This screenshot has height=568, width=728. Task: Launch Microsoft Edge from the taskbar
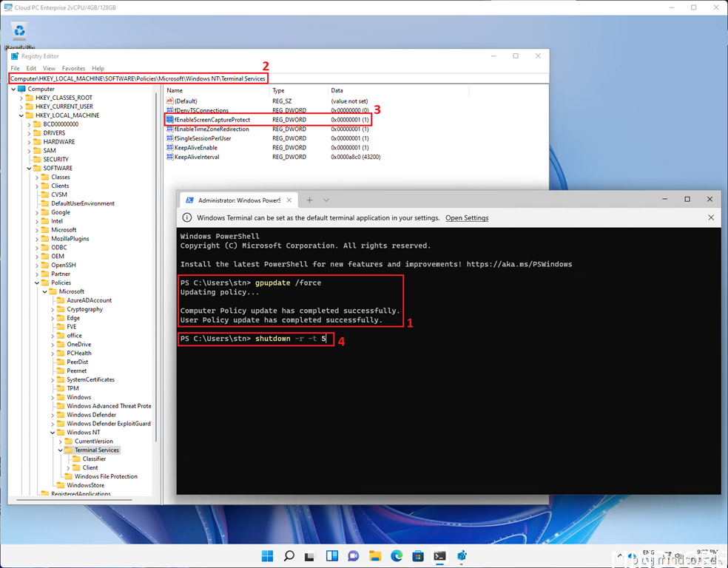pyautogui.click(x=397, y=556)
